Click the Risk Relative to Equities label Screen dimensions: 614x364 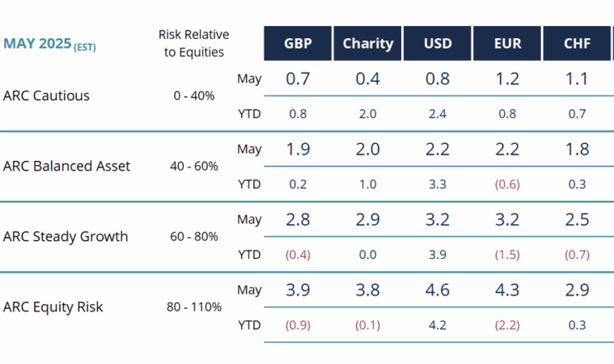point(193,44)
